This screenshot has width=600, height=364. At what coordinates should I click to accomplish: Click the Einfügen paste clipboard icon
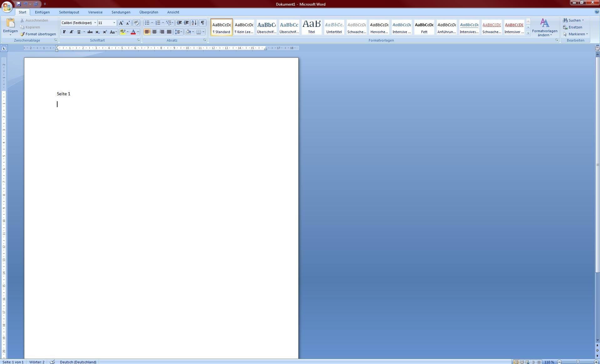point(10,23)
